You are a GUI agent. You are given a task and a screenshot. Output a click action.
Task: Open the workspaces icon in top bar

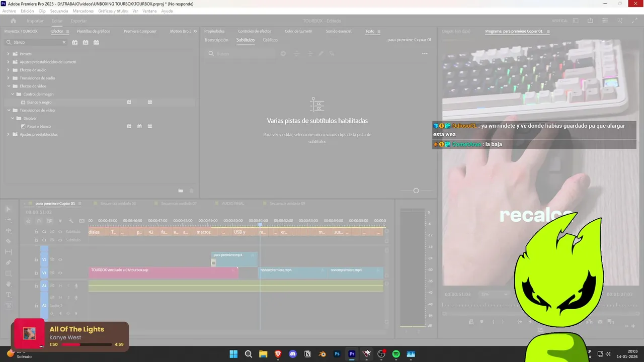tap(576, 21)
